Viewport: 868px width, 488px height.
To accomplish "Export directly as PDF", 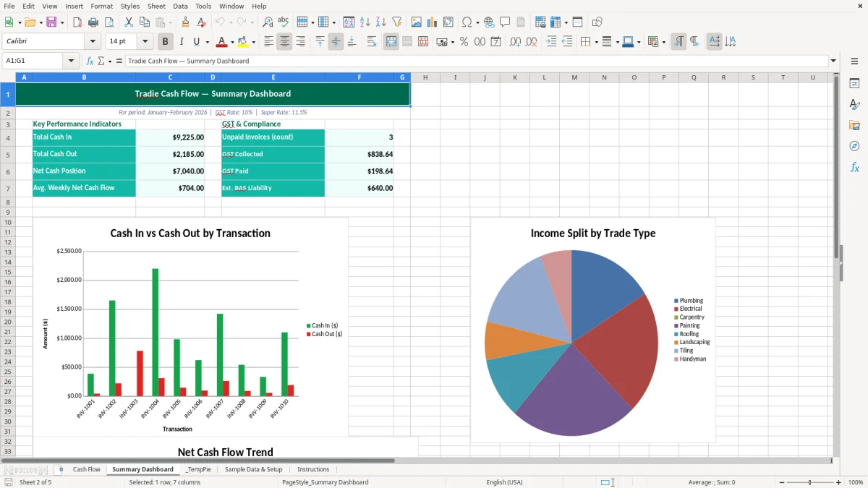I will [77, 22].
